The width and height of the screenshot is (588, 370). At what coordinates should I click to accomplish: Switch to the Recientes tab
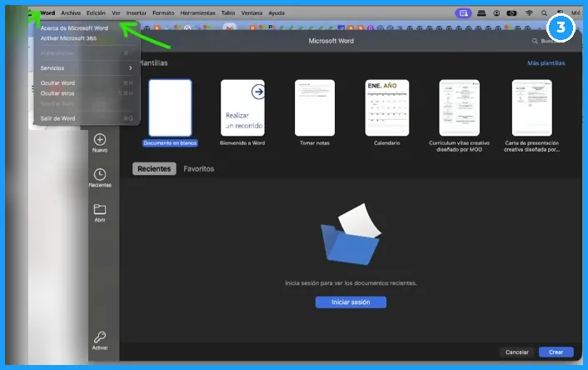pos(154,169)
